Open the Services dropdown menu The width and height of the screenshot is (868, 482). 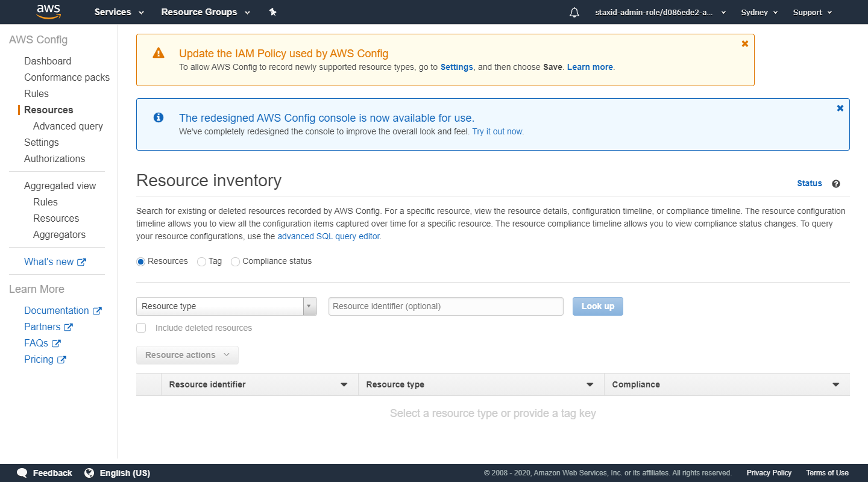pos(119,12)
